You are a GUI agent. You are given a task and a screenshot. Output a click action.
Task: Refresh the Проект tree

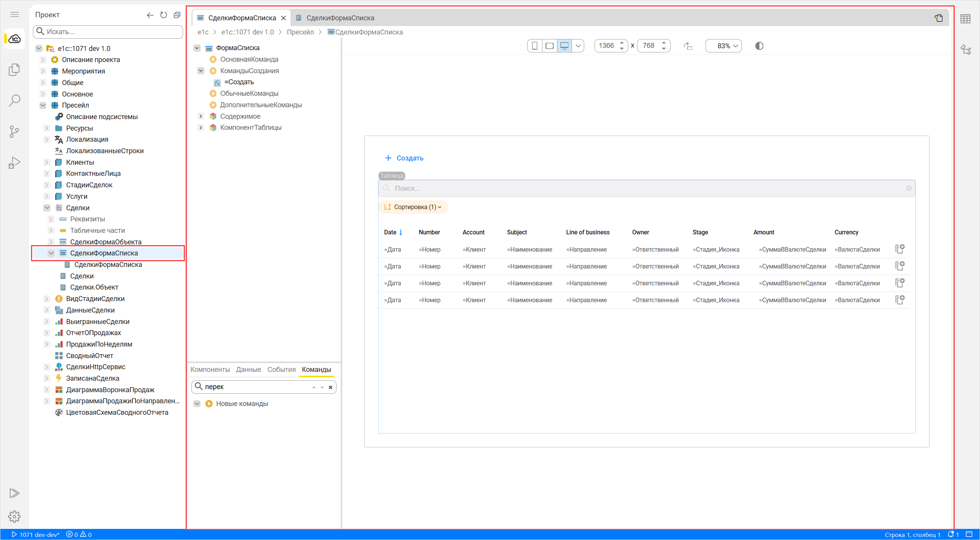(163, 15)
